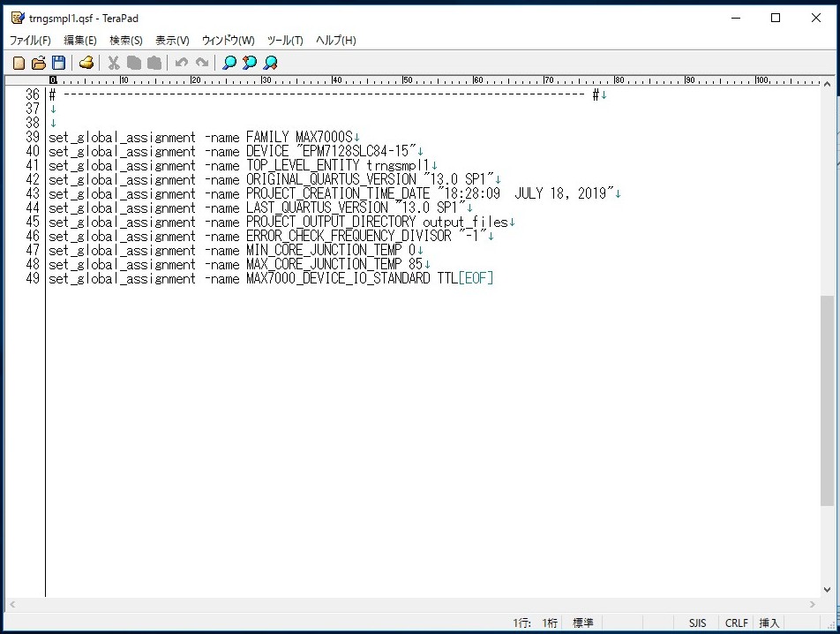
Task: Click the vertical scrollbar thumb
Action: coord(827,400)
